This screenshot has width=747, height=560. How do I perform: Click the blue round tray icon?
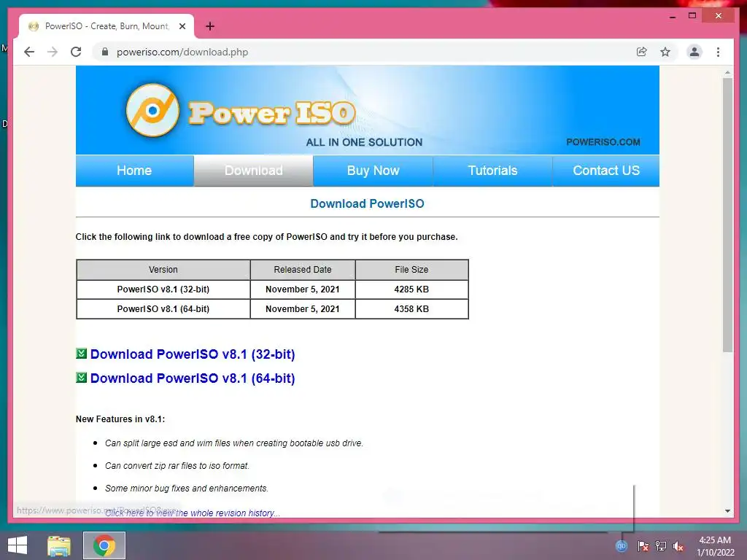click(622, 546)
